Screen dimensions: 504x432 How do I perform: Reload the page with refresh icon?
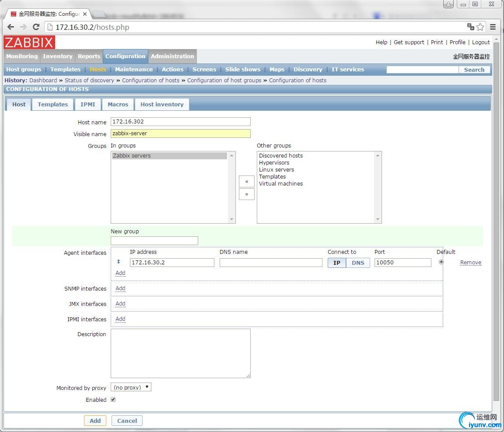tap(36, 27)
